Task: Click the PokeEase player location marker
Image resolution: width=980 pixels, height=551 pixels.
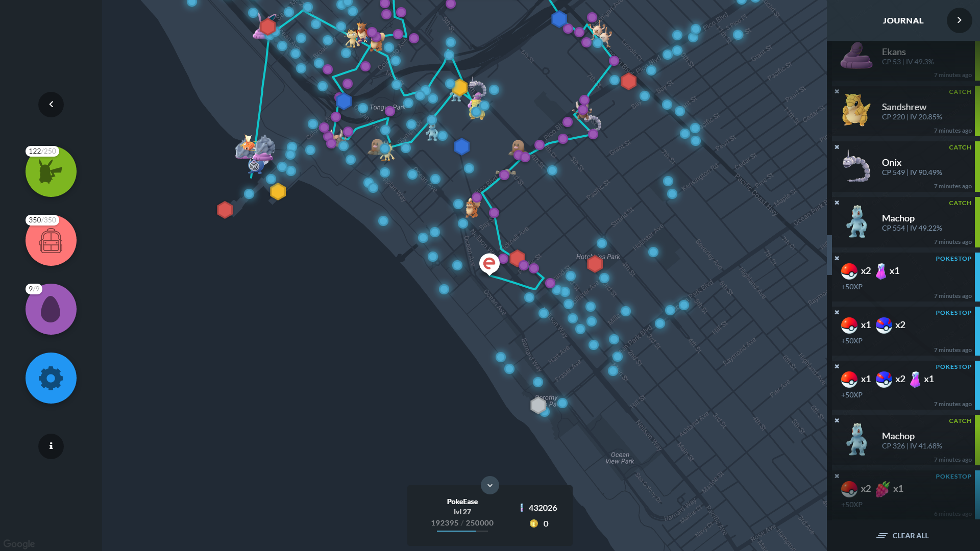Action: tap(489, 264)
